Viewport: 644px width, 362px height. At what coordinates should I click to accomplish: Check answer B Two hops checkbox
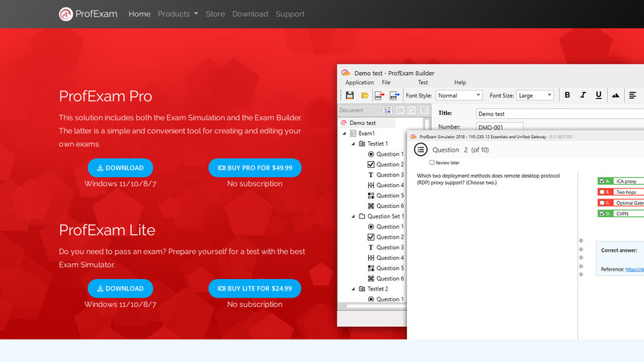point(602,192)
